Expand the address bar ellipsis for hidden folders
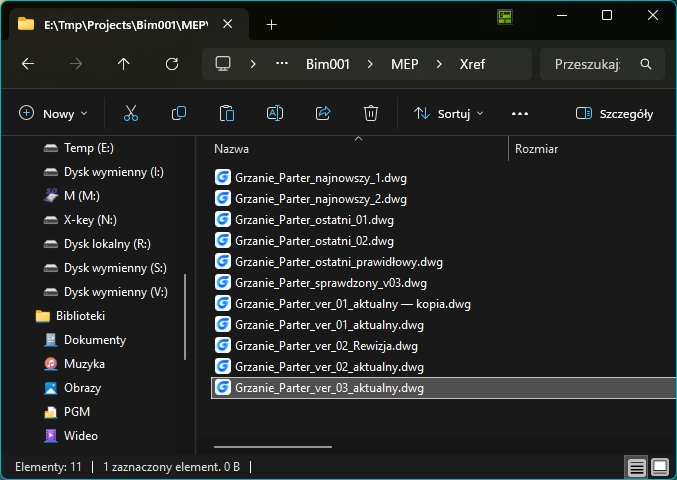This screenshot has height=480, width=677. (282, 64)
